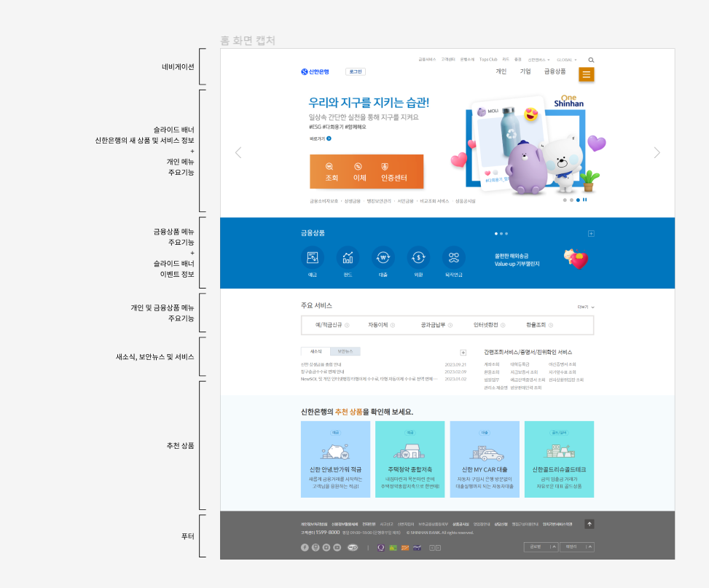Click the scroll-to-top arrow in footer
The image size is (709, 588).
(x=589, y=524)
